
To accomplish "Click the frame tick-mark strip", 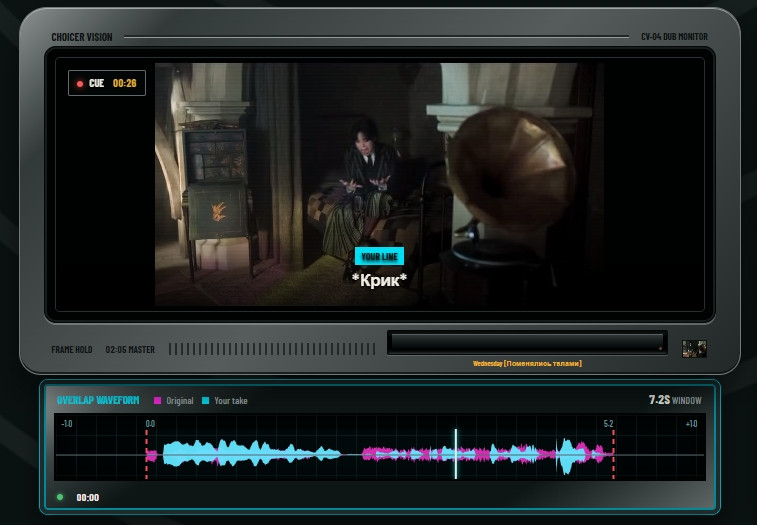I will pos(272,349).
